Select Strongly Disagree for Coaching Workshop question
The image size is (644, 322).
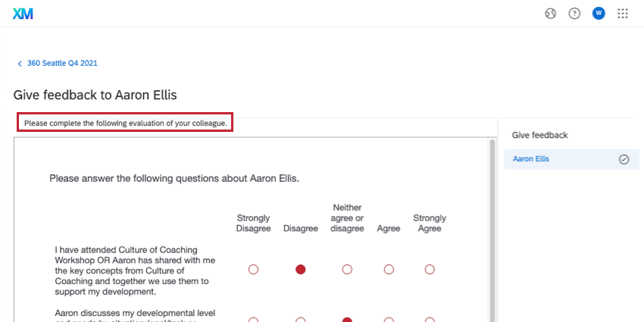(x=254, y=269)
